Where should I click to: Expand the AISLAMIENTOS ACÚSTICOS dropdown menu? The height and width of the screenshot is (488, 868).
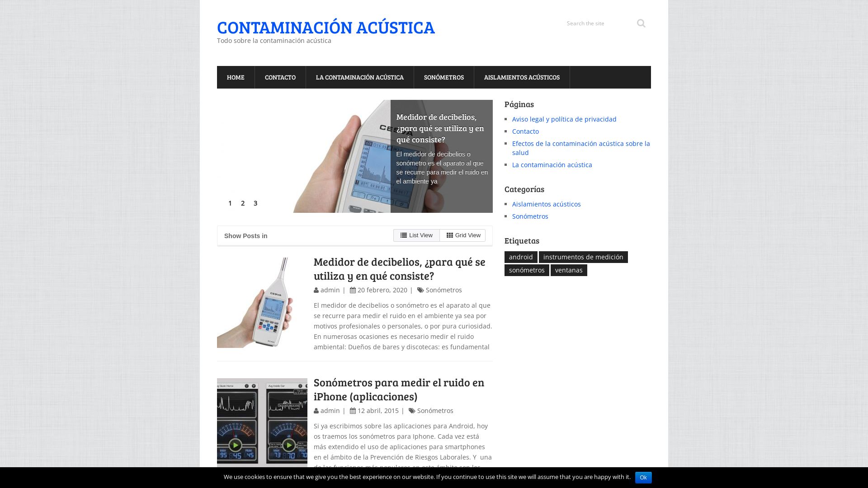pos(522,77)
